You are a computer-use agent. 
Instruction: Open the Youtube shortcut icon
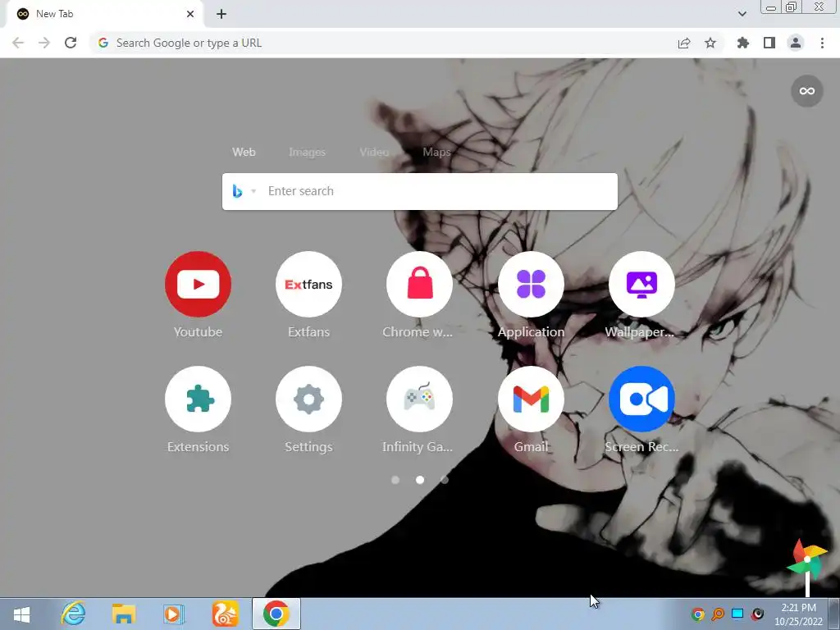coord(198,284)
